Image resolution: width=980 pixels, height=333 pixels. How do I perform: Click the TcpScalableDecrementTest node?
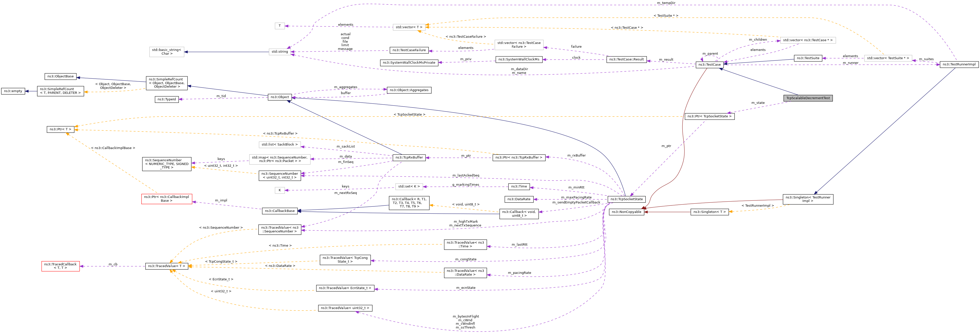(x=808, y=98)
